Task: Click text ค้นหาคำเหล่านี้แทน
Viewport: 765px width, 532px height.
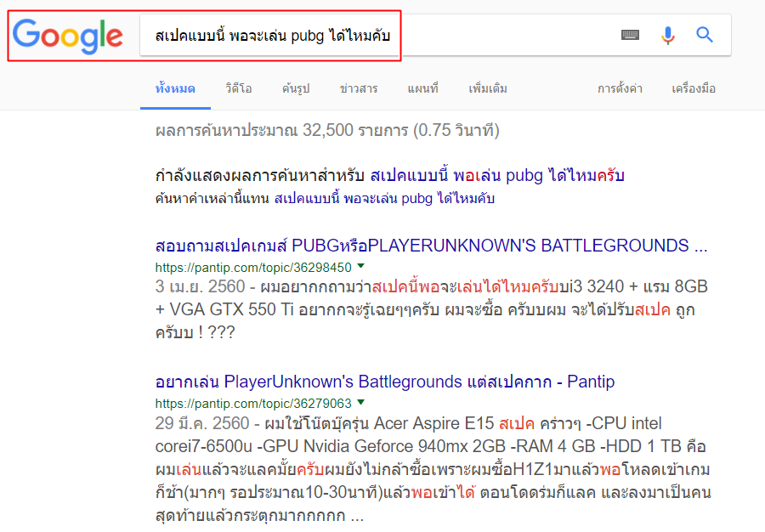Action: click(x=212, y=199)
